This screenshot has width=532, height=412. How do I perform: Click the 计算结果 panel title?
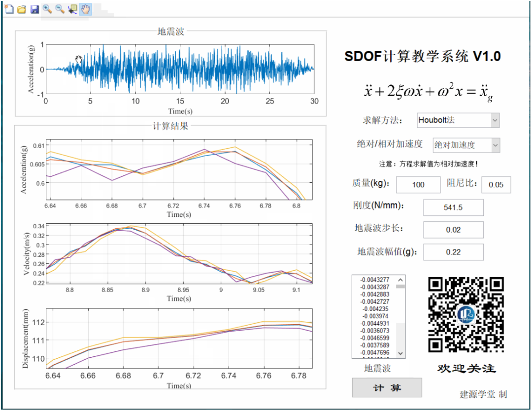pyautogui.click(x=170, y=126)
